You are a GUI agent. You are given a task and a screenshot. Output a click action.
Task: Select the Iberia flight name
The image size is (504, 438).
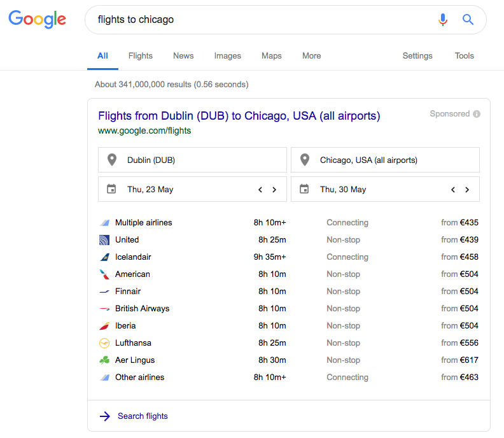pyautogui.click(x=125, y=326)
